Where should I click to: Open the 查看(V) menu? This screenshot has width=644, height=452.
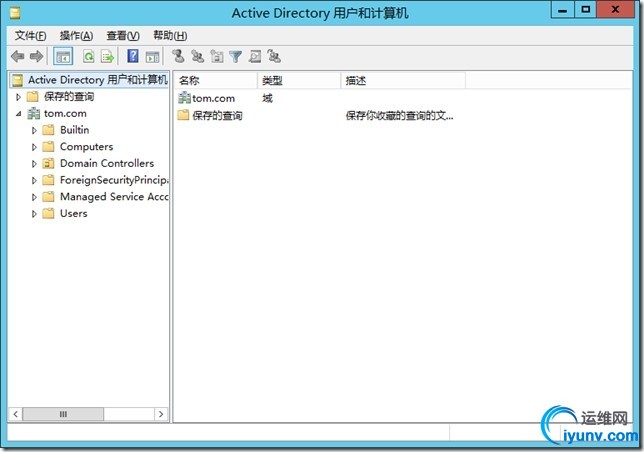click(123, 36)
